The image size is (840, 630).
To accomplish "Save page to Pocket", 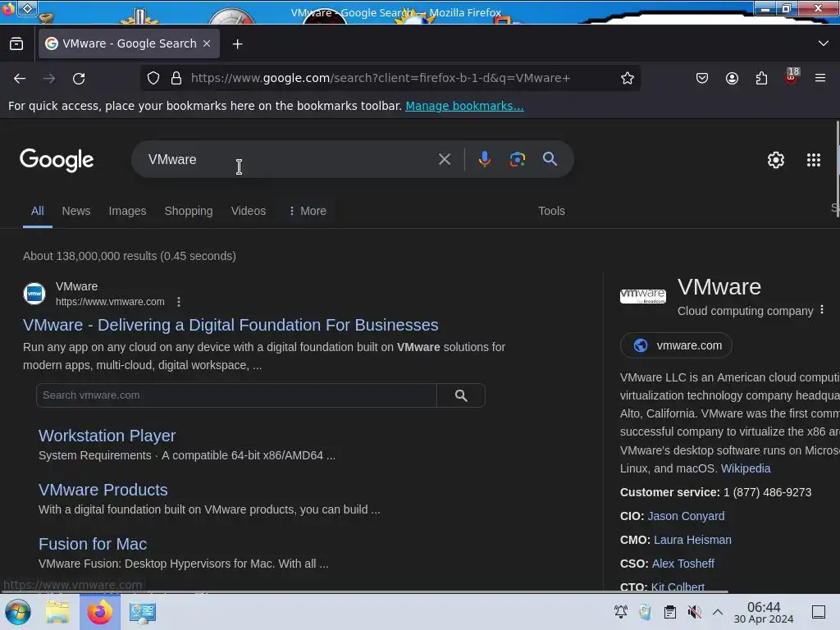I will [x=702, y=78].
